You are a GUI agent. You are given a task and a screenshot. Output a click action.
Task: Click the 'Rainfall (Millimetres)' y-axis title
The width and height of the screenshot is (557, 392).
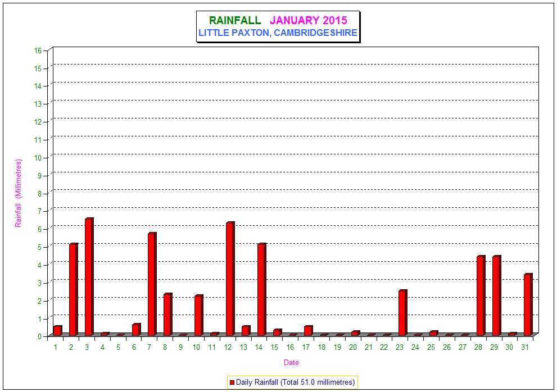coord(18,193)
